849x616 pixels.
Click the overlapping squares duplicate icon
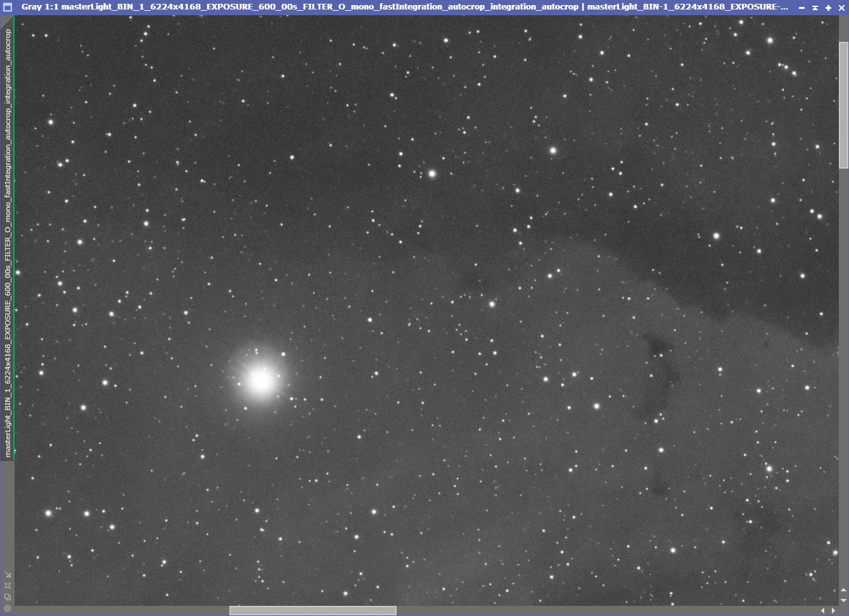pyautogui.click(x=8, y=597)
